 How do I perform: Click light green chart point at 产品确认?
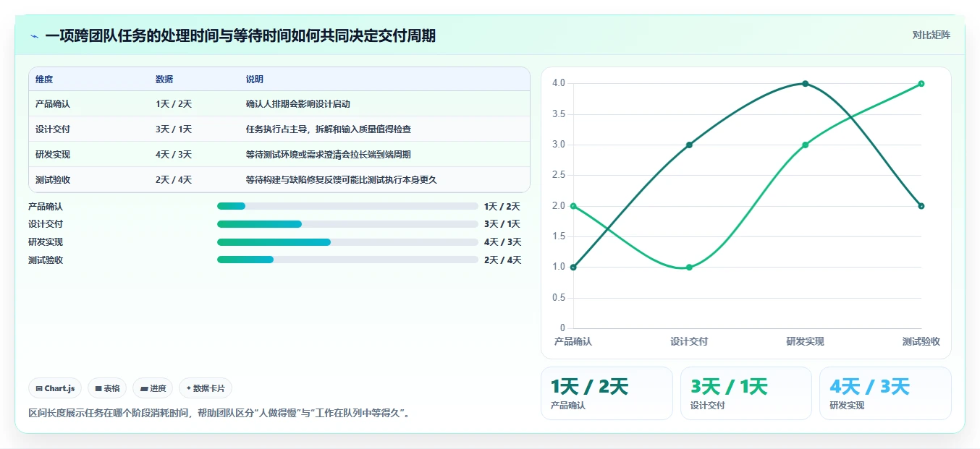573,206
